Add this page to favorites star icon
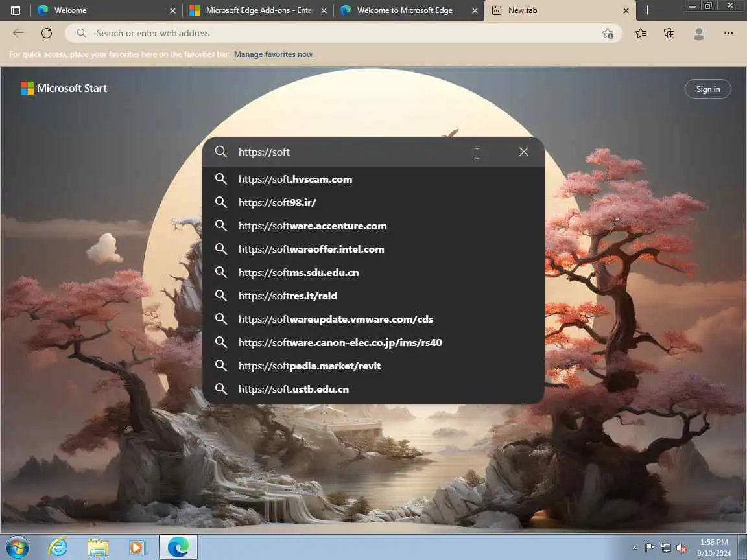 [608, 33]
